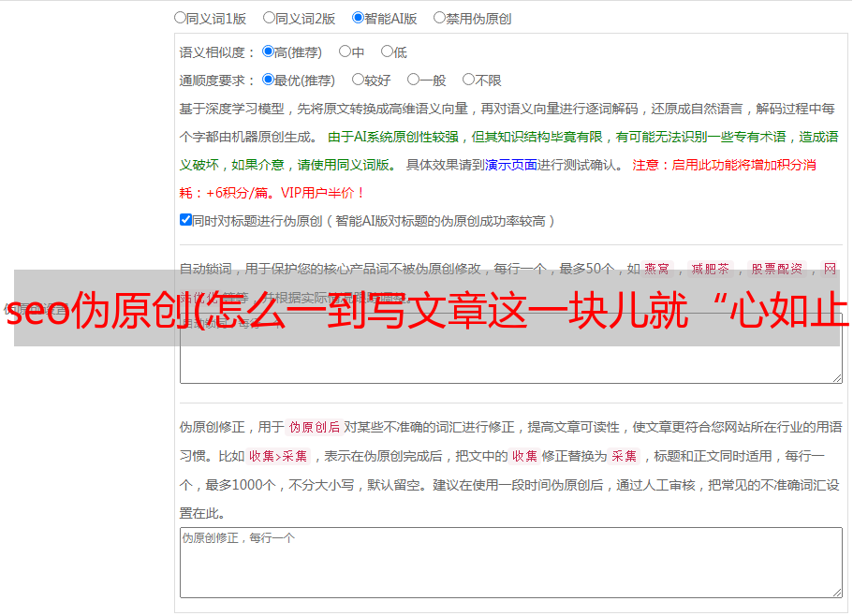This screenshot has width=853, height=616.
Task: Set 语义相似度 to 低
Action: (387, 51)
